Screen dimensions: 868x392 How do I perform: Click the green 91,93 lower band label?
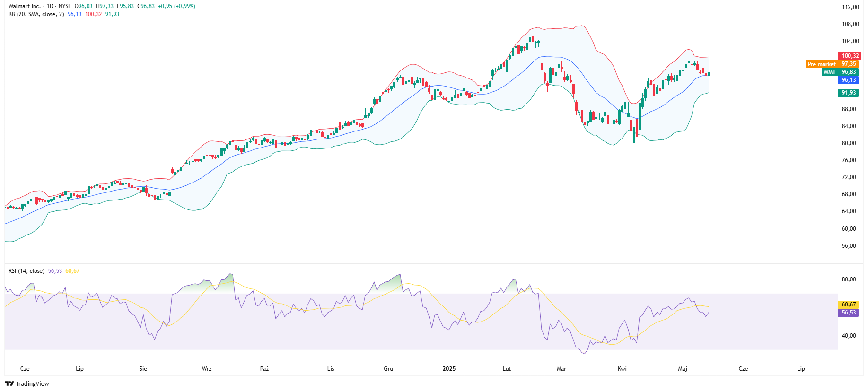point(849,93)
